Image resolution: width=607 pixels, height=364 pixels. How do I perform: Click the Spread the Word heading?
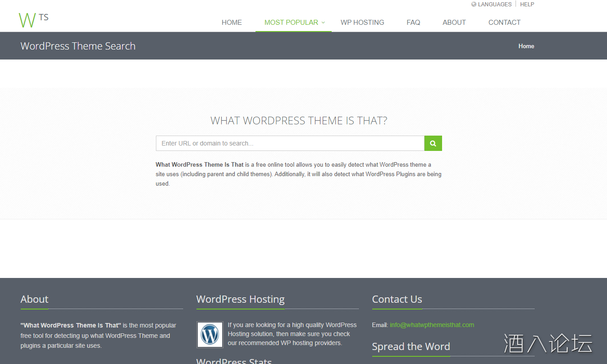coord(411,346)
